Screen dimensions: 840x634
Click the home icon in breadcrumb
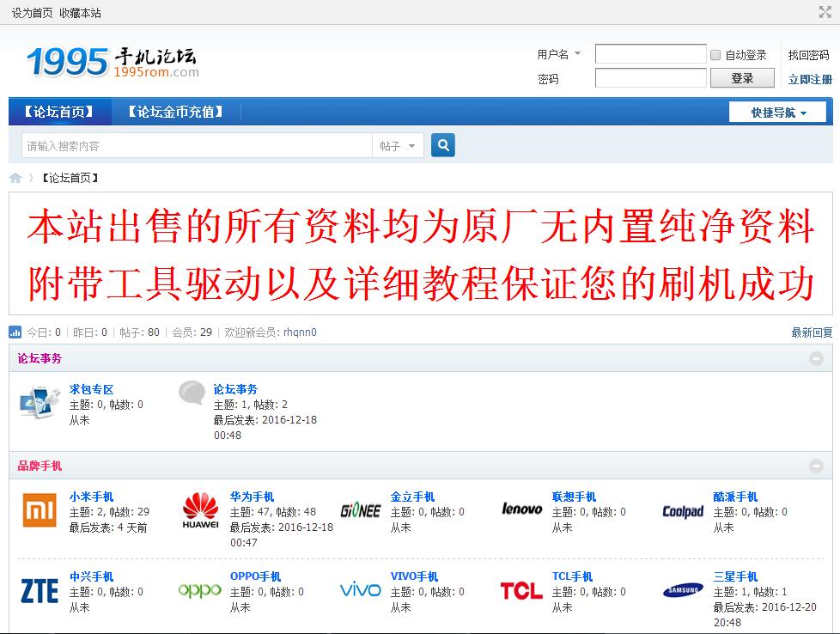[x=15, y=178]
